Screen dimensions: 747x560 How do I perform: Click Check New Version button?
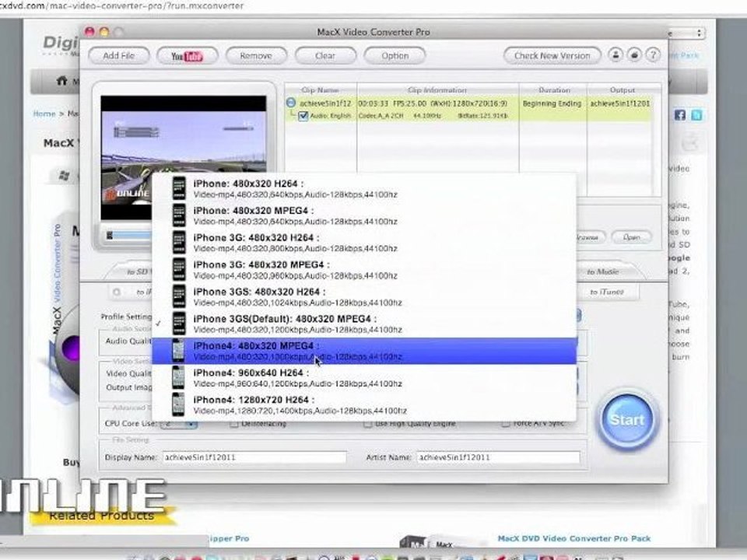(552, 56)
